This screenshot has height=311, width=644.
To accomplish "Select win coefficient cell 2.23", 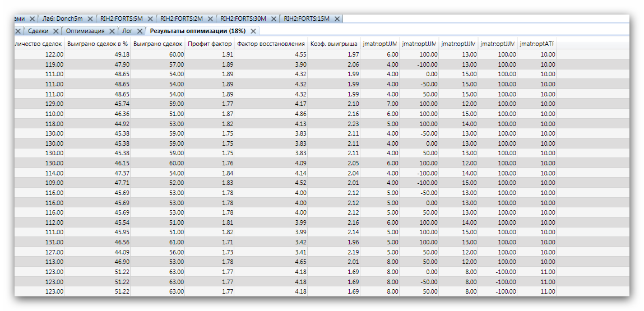I will click(334, 123).
